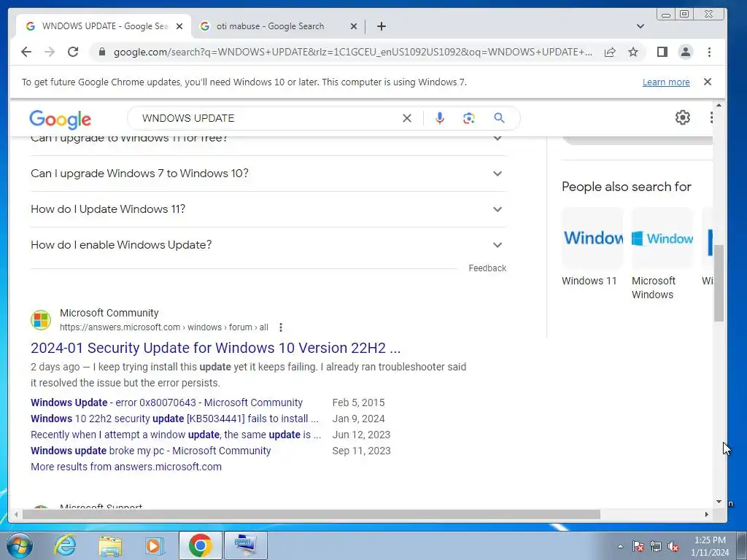This screenshot has height=560, width=747.
Task: Close the WNDOWS UPDATE tab
Action: [x=179, y=26]
